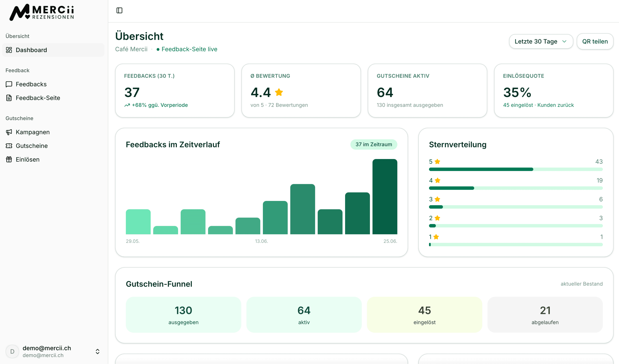Toggle the sidebar panel icon
Screen dimensions: 619x364
[119, 10]
